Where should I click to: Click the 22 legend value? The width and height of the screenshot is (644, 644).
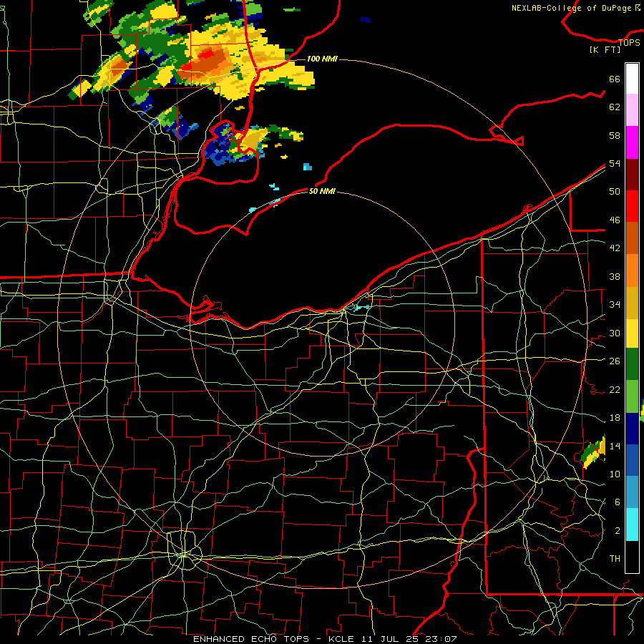point(615,389)
